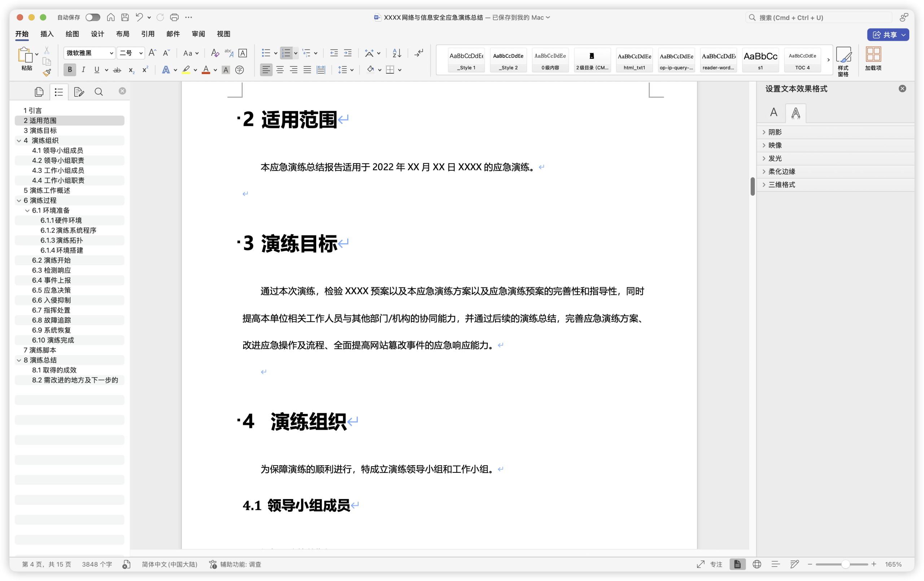924x581 pixels.
Task: Switch to text fill and outline tab
Action: pos(773,113)
